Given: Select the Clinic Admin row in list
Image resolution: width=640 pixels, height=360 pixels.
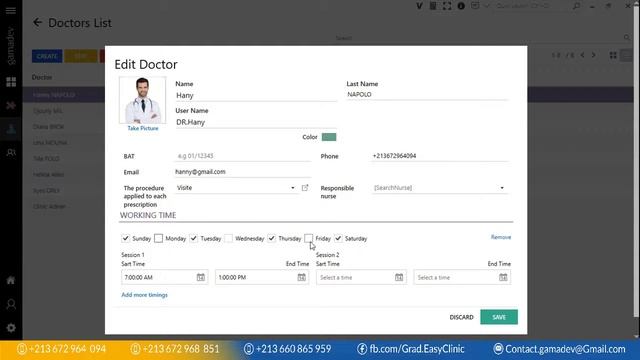Looking at the screenshot, I should click(x=64, y=206).
